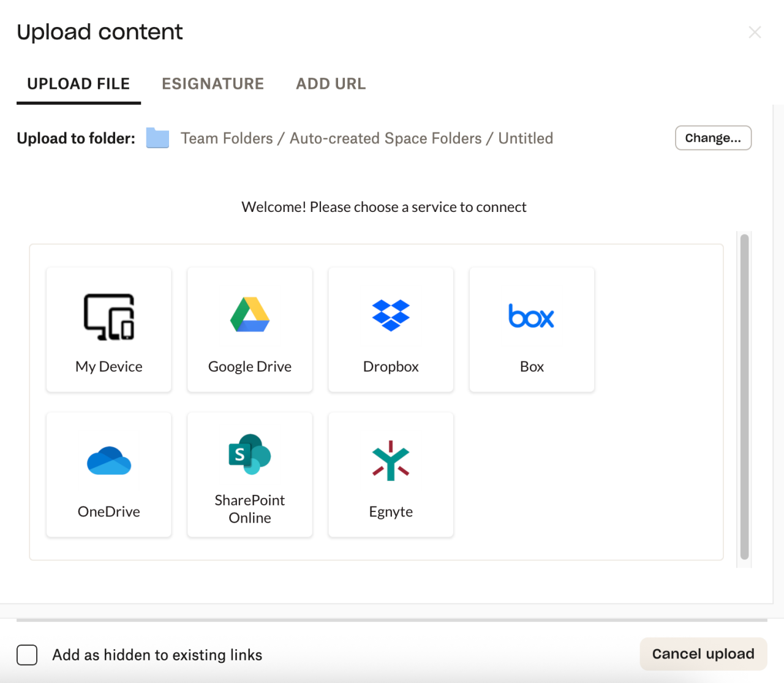Click Team Folders in the folder path
This screenshot has width=784, height=683.
227,138
